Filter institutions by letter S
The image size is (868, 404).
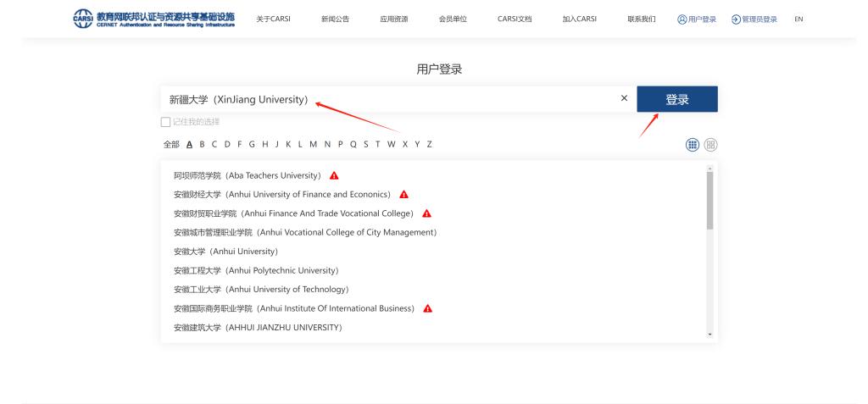(366, 145)
